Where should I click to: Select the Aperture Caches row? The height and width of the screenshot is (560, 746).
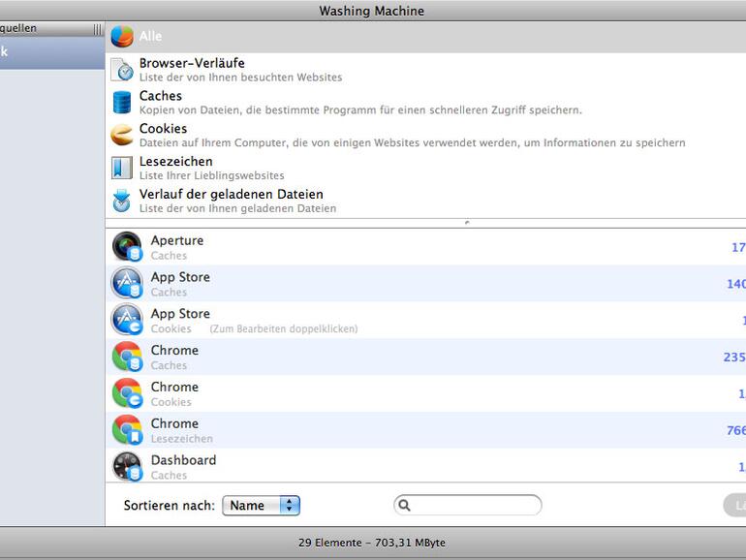click(x=426, y=246)
